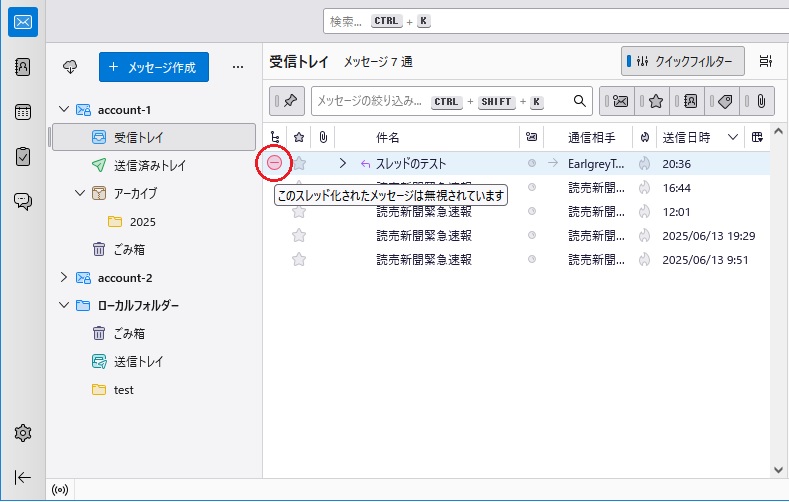
Task: Open the Address Book from the sidebar
Action: pos(22,67)
